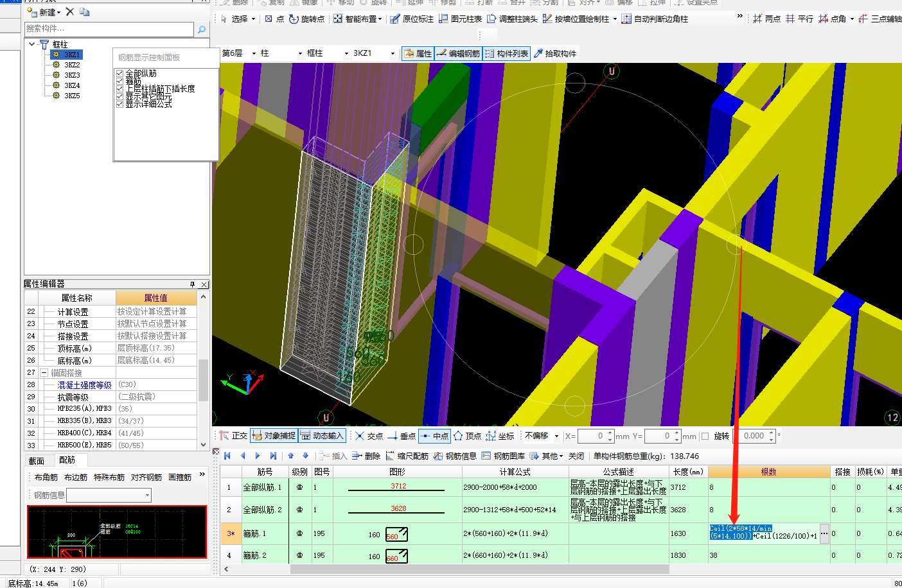
Task: Copy component icon beside the delete icon
Action: 85,12
